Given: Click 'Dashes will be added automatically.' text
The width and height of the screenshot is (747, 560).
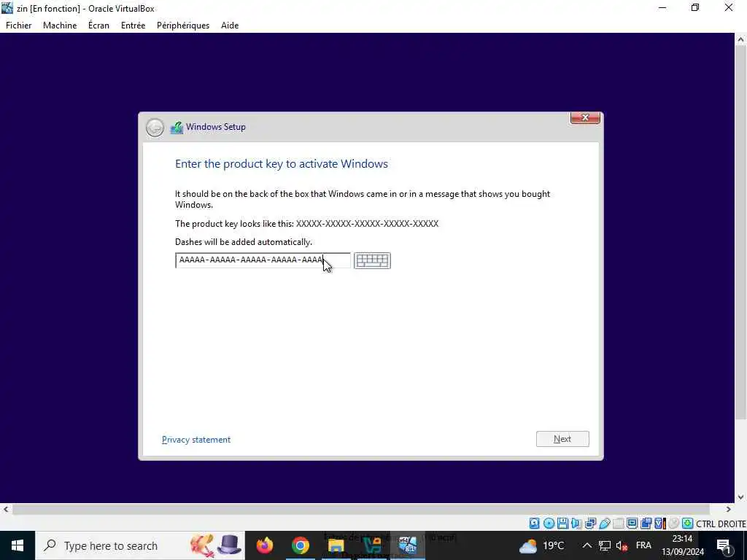Looking at the screenshot, I should (244, 242).
